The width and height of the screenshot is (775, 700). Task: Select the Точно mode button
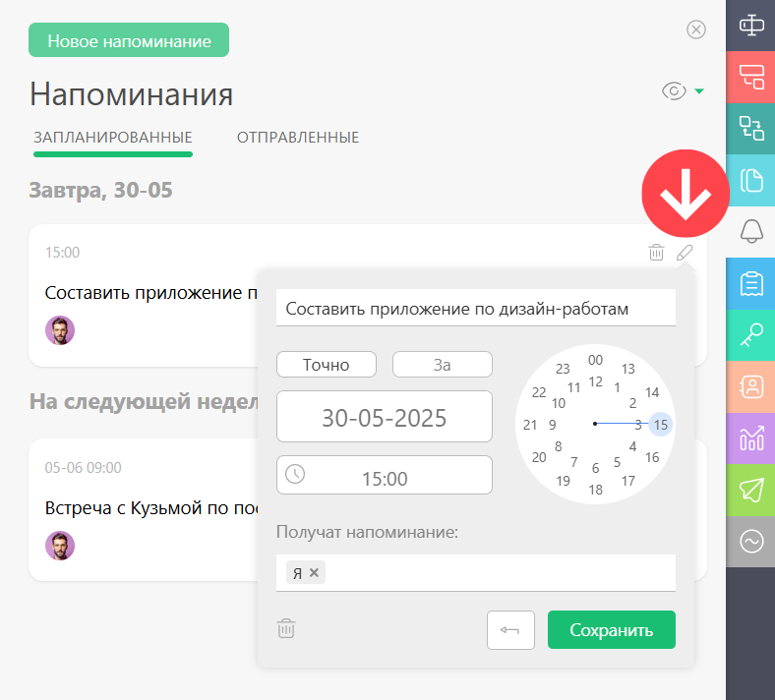pos(327,365)
